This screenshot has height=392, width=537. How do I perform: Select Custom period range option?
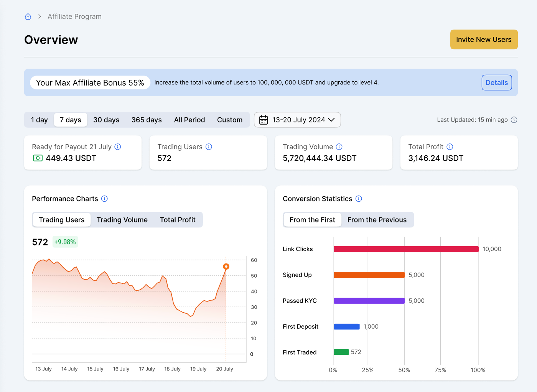pos(230,120)
